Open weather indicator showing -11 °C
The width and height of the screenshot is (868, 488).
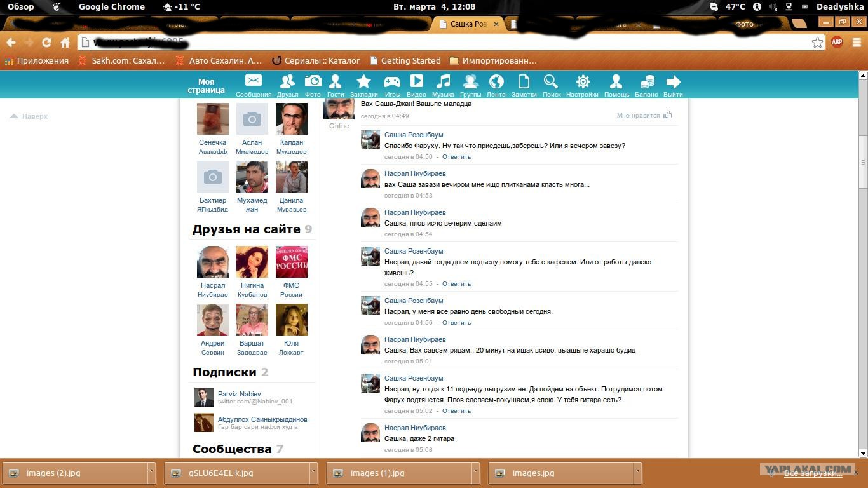(x=182, y=7)
